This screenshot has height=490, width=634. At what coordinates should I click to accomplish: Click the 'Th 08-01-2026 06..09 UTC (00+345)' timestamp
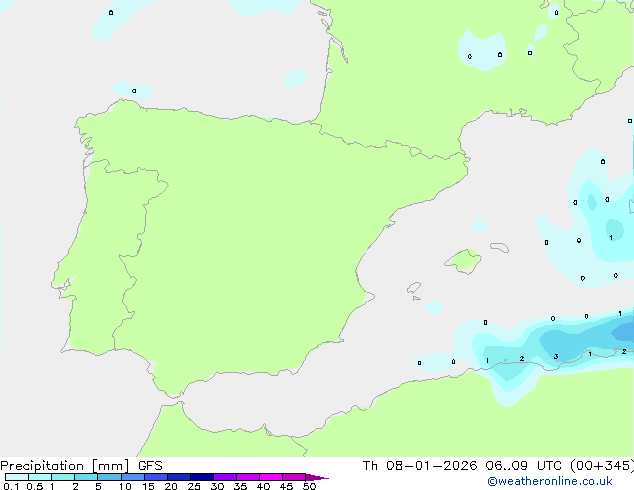tap(498, 466)
